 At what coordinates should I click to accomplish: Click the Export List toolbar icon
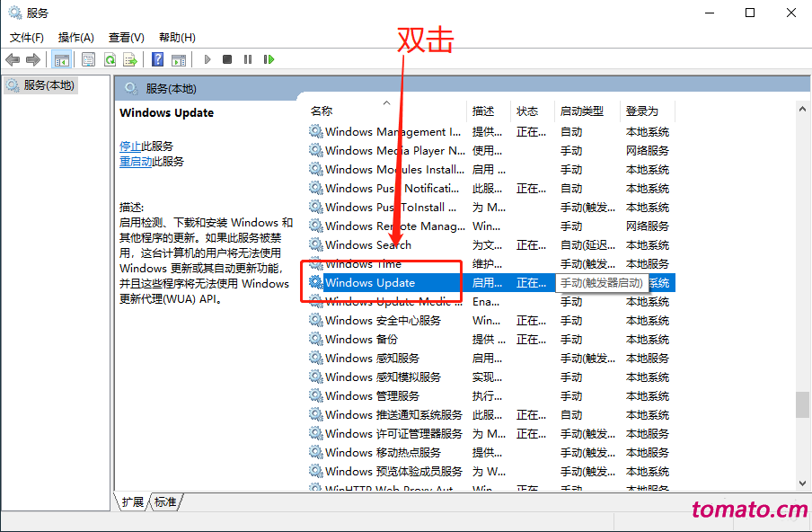130,59
